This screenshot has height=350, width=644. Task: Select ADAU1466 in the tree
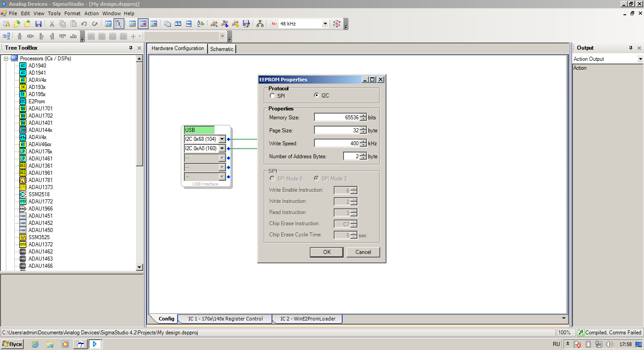pos(40,266)
